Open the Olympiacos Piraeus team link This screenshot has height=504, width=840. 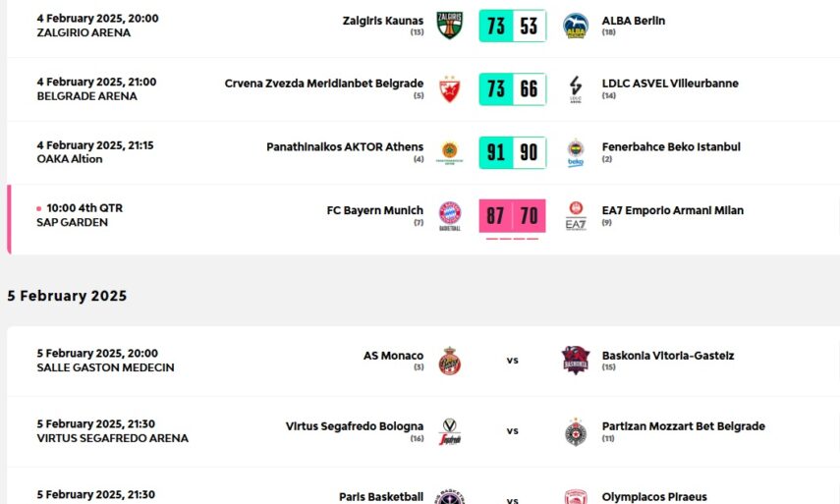pyautogui.click(x=654, y=497)
